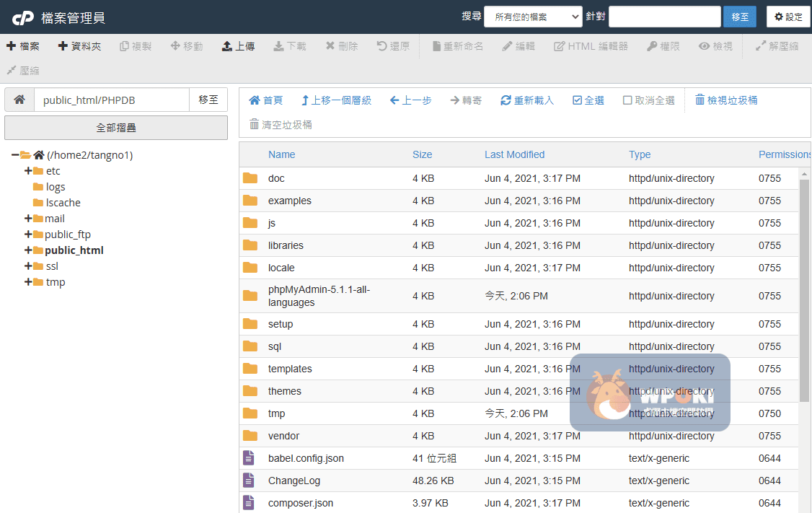This screenshot has height=513, width=812.
Task: Click the file list vertical scrollbar
Action: coord(804,289)
